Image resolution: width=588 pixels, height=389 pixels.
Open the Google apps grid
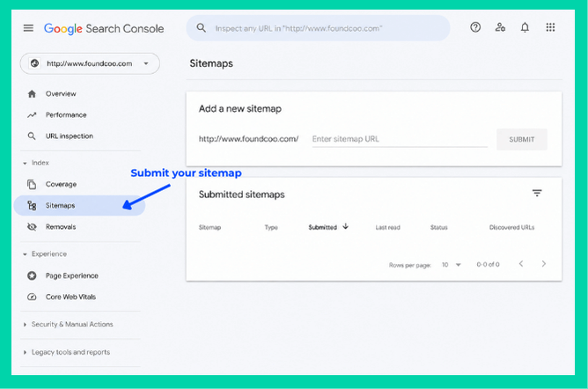(550, 27)
